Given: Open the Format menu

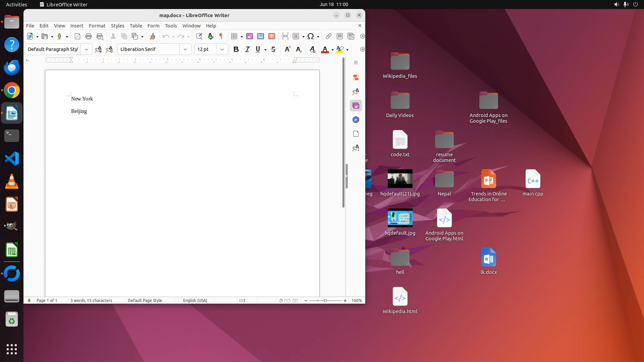Looking at the screenshot, I should tap(97, 25).
